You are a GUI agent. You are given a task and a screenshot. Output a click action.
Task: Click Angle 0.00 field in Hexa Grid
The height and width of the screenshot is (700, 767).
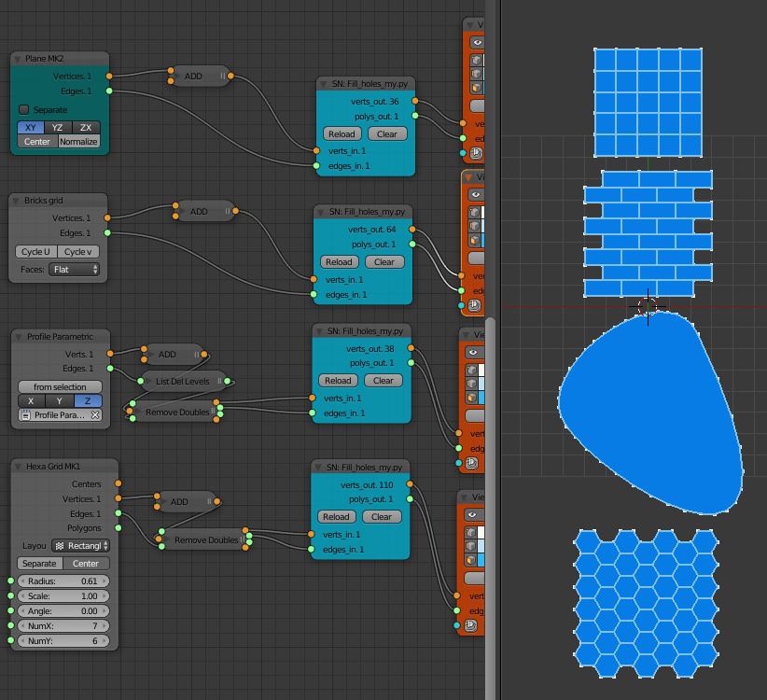63,611
